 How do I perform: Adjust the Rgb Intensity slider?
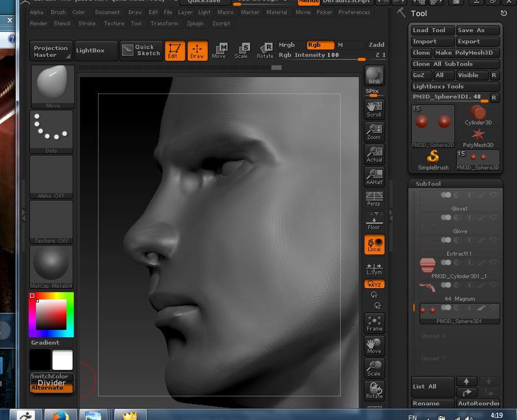[x=322, y=55]
